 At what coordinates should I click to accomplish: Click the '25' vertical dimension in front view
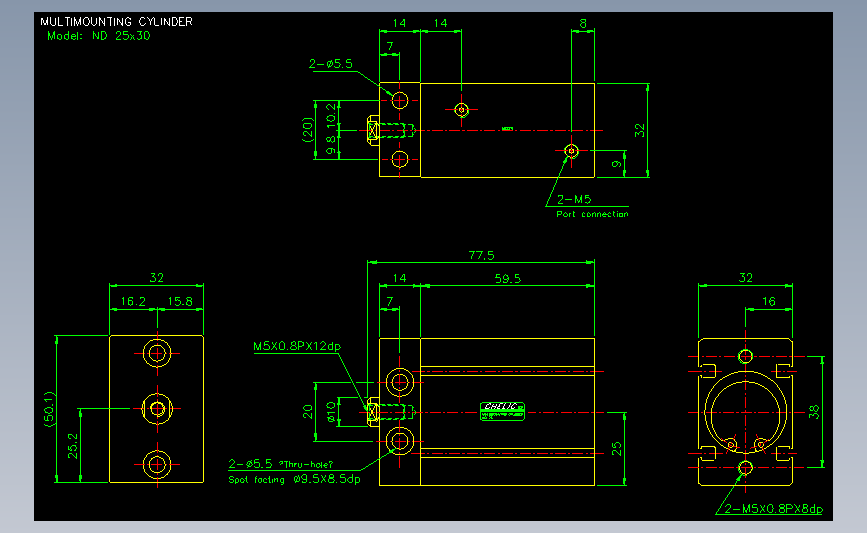pos(617,448)
